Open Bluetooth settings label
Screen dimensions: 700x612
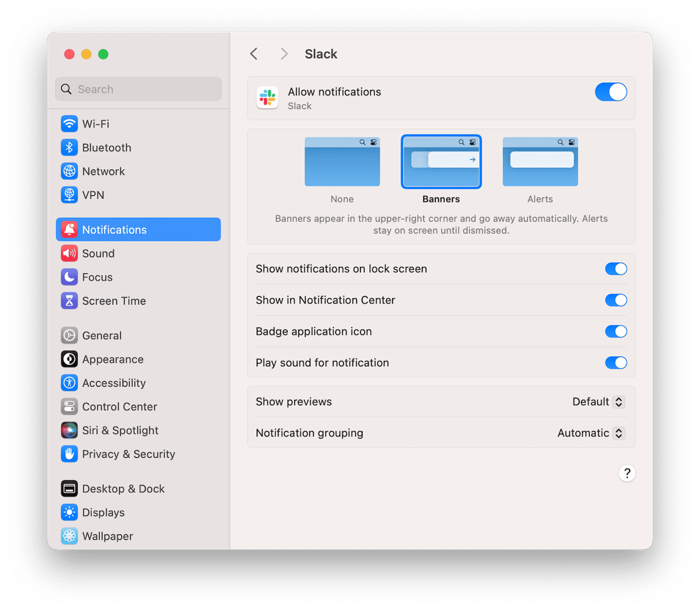pos(106,147)
